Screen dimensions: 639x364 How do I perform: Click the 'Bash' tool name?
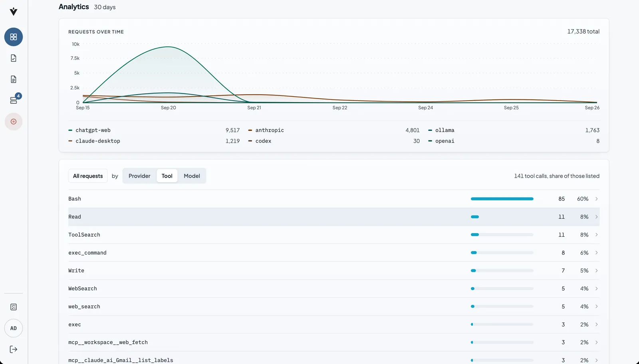pyautogui.click(x=75, y=199)
